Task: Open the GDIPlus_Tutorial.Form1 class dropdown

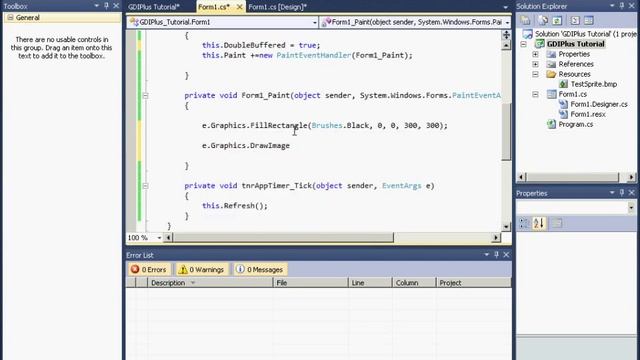Action: 315,22
